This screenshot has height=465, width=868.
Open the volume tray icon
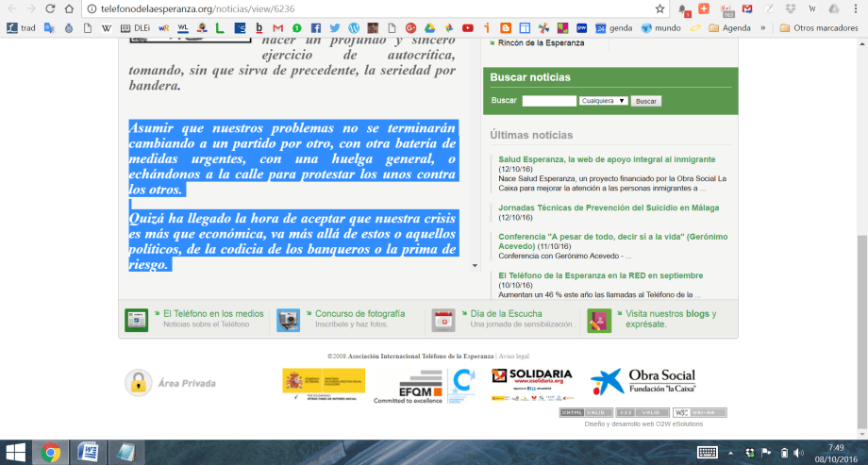tap(799, 453)
